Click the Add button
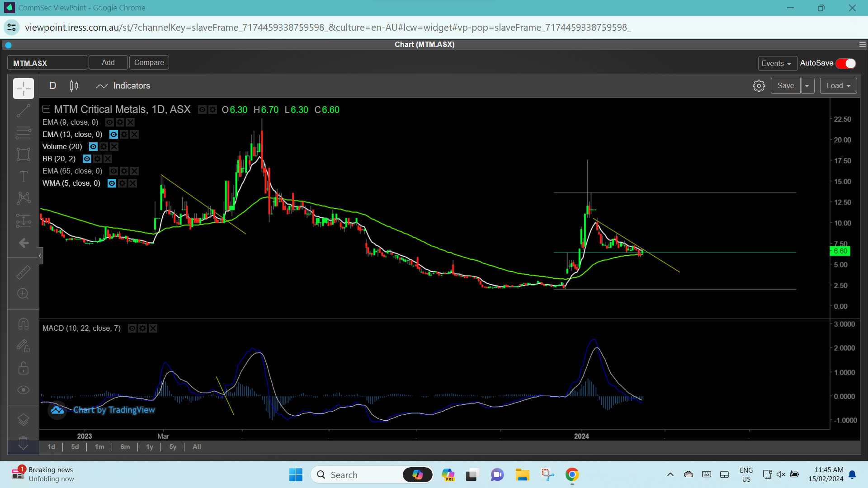The width and height of the screenshot is (868, 488). (108, 62)
